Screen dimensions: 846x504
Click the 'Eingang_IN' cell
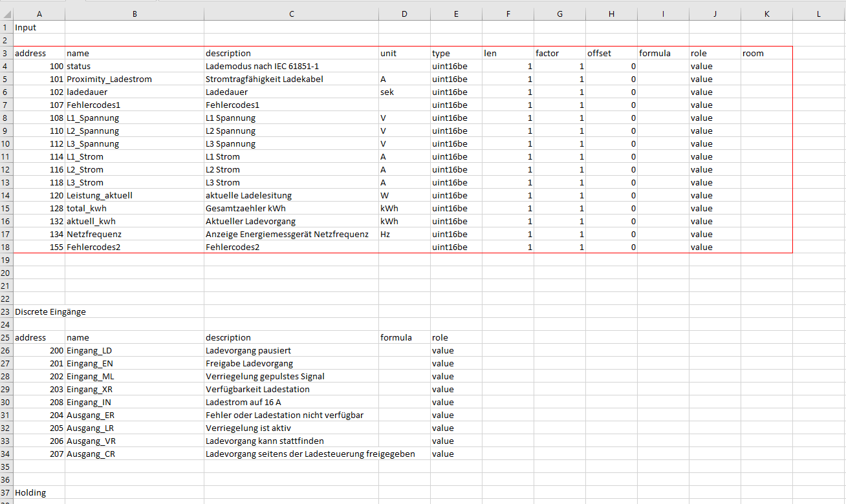click(135, 402)
